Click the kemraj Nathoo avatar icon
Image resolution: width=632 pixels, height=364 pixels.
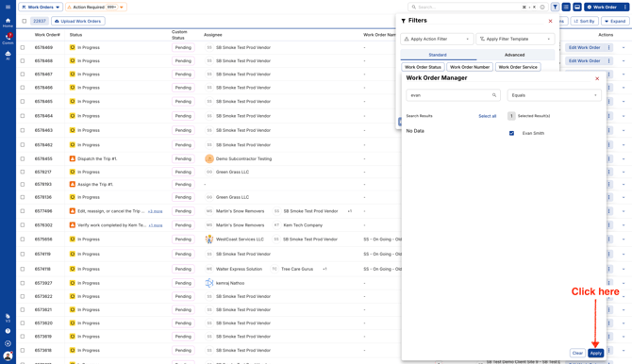pos(209,283)
